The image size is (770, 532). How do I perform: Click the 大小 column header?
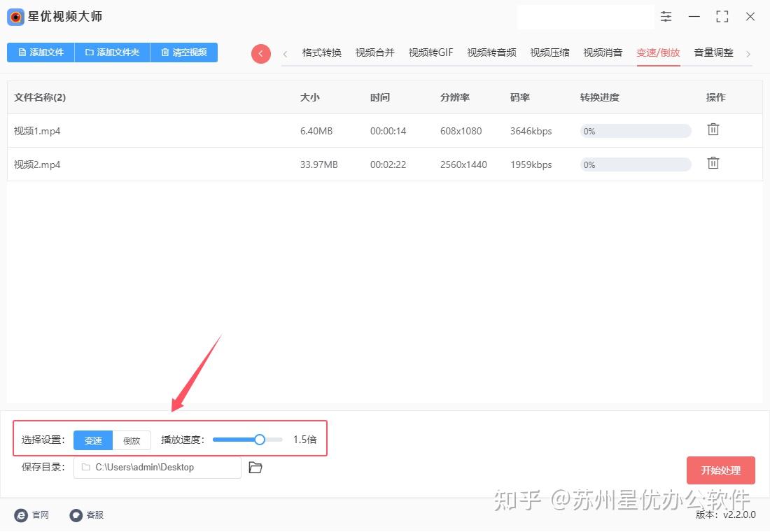(310, 97)
